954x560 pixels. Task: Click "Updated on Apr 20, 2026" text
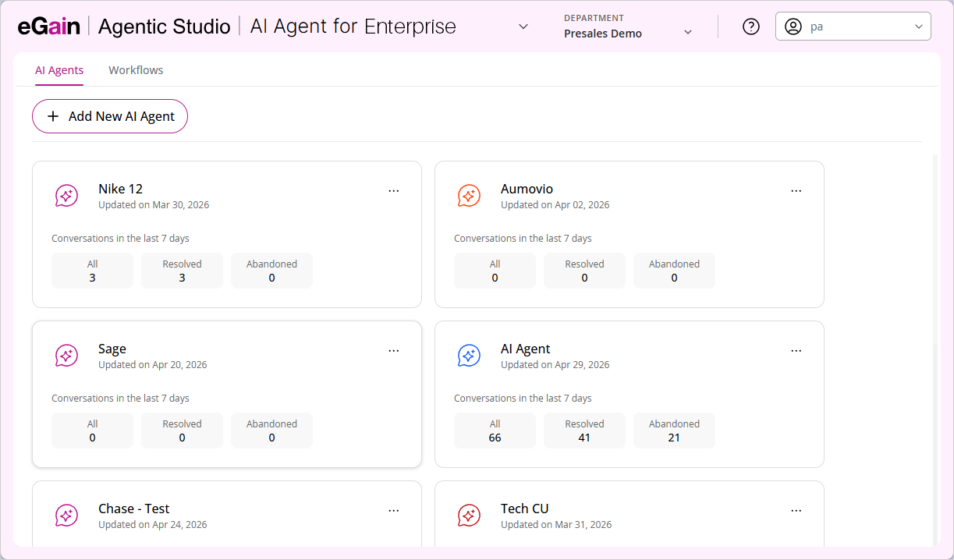(x=153, y=365)
